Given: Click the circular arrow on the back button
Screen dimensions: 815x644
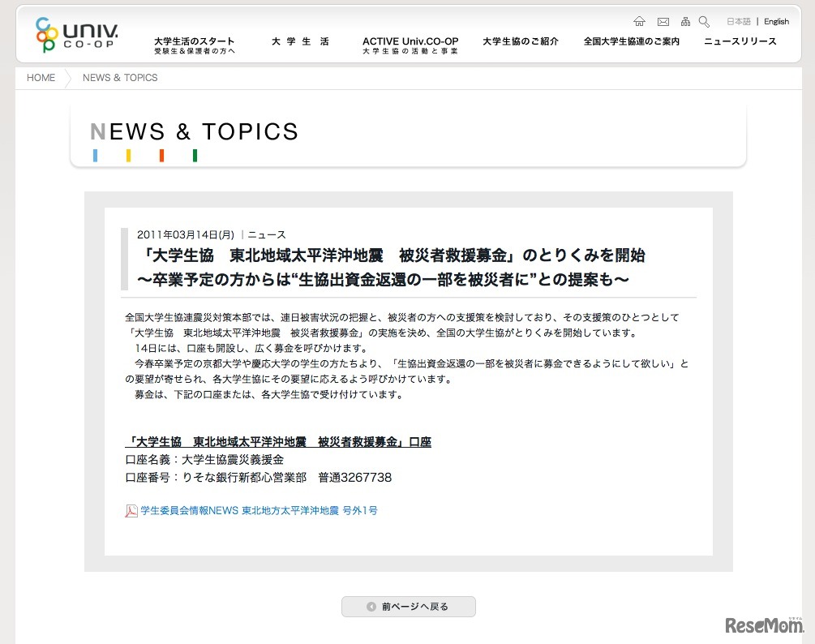Looking at the screenshot, I should tap(371, 606).
